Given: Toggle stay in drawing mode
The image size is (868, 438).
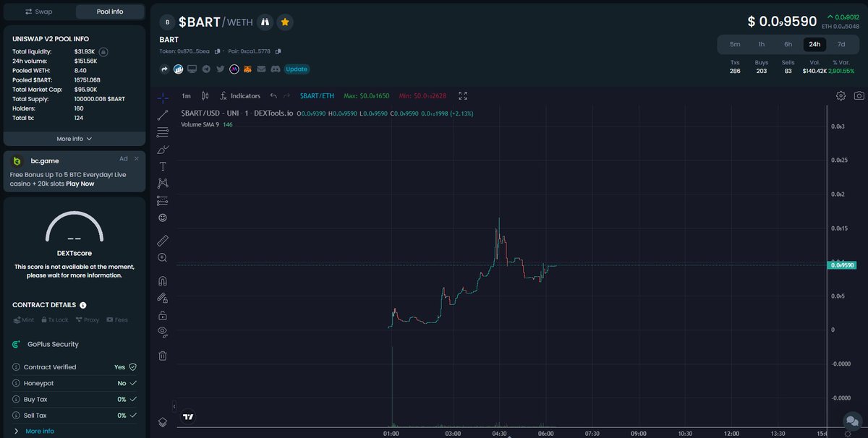Looking at the screenshot, I should 163,298.
